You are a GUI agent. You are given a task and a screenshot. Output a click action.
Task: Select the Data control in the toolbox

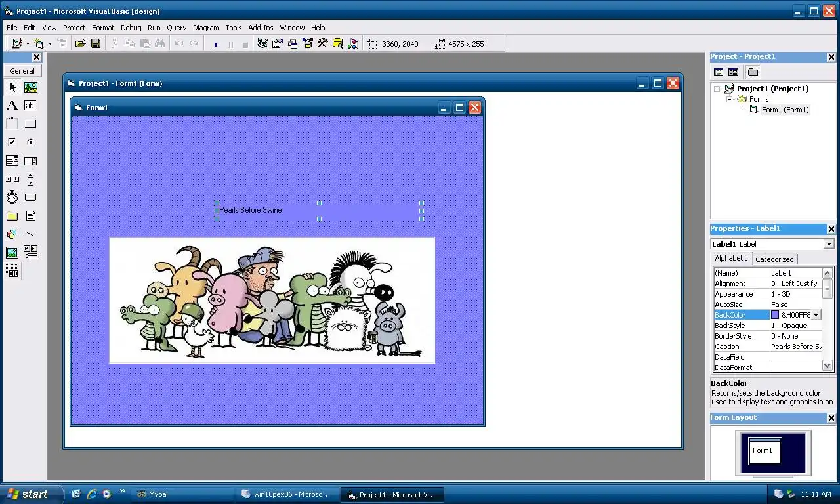[31, 253]
